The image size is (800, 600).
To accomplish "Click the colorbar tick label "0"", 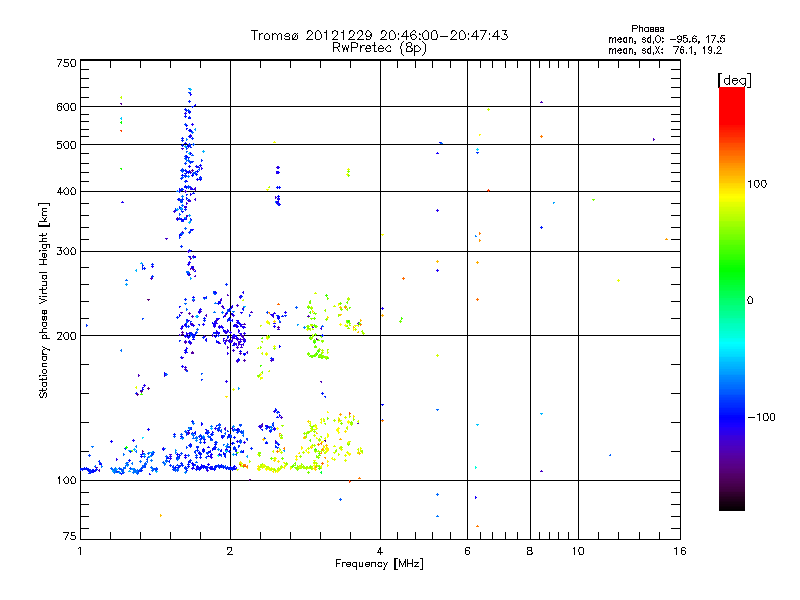I will pyautogui.click(x=750, y=301).
